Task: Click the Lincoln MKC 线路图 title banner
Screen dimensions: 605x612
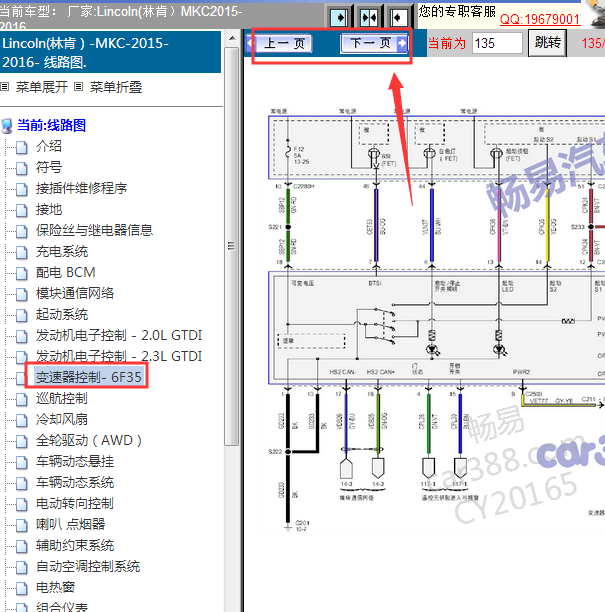Action: (111, 52)
